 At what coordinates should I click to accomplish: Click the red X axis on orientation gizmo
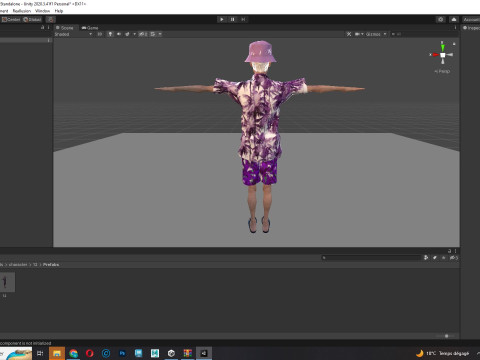pyautogui.click(x=435, y=54)
